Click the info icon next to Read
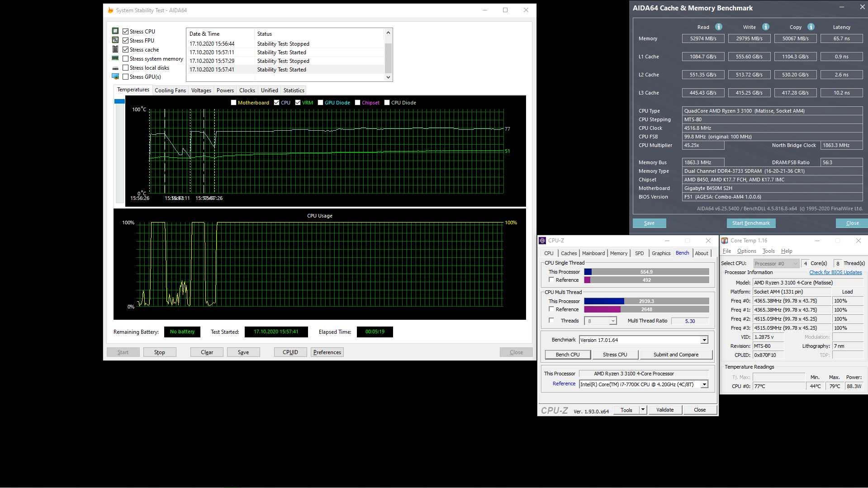The height and width of the screenshot is (488, 868). 719,27
